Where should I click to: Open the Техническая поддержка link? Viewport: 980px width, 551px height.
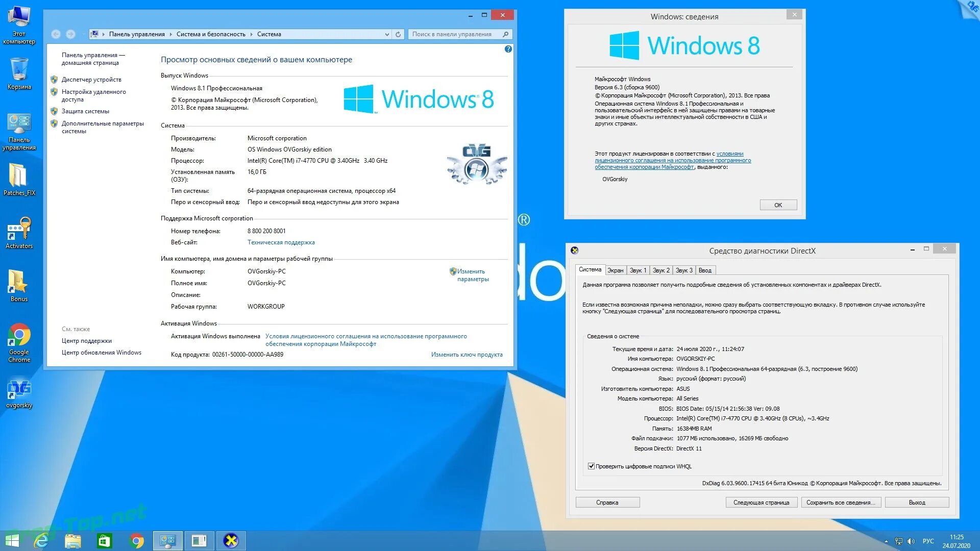281,242
